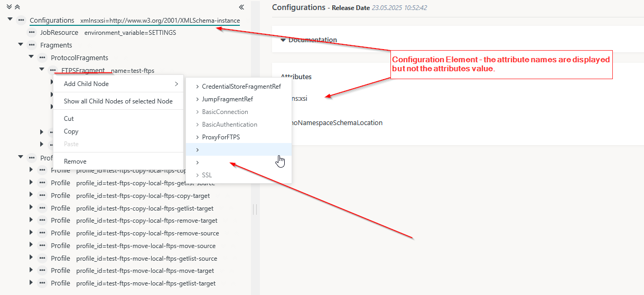Collapse the Configurations root node arrow
The image size is (644, 295).
point(10,20)
